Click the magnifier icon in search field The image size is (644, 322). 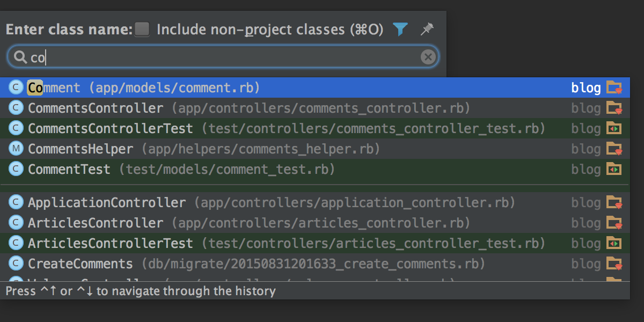pos(20,57)
